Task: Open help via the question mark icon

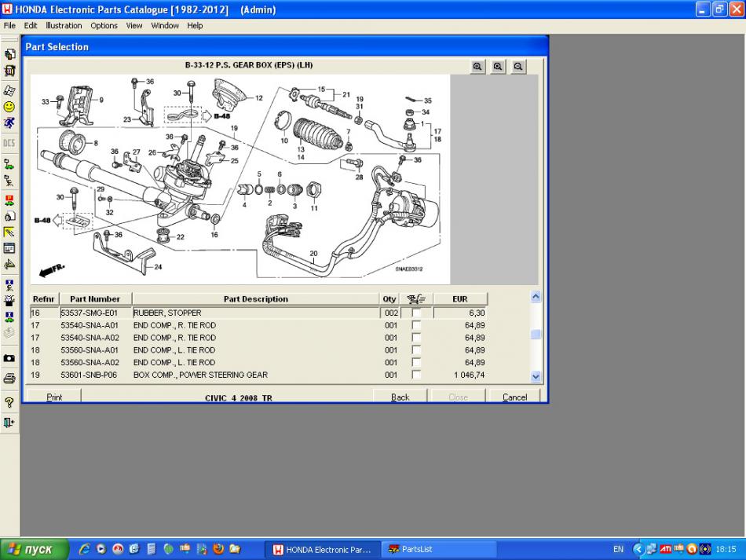Action: click(9, 402)
